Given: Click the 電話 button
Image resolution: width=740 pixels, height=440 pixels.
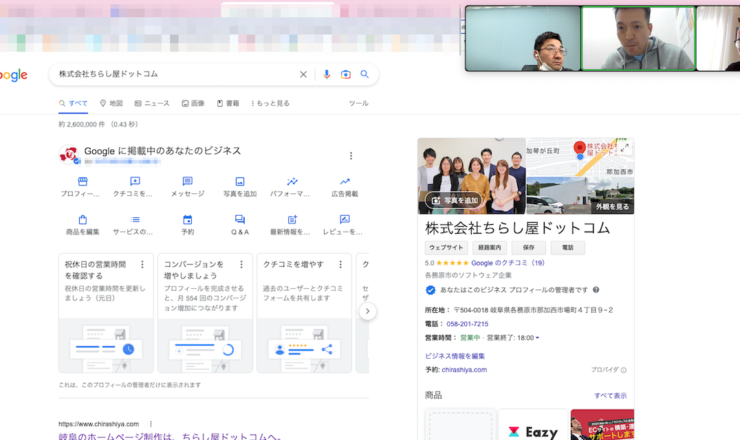Looking at the screenshot, I should (x=567, y=247).
